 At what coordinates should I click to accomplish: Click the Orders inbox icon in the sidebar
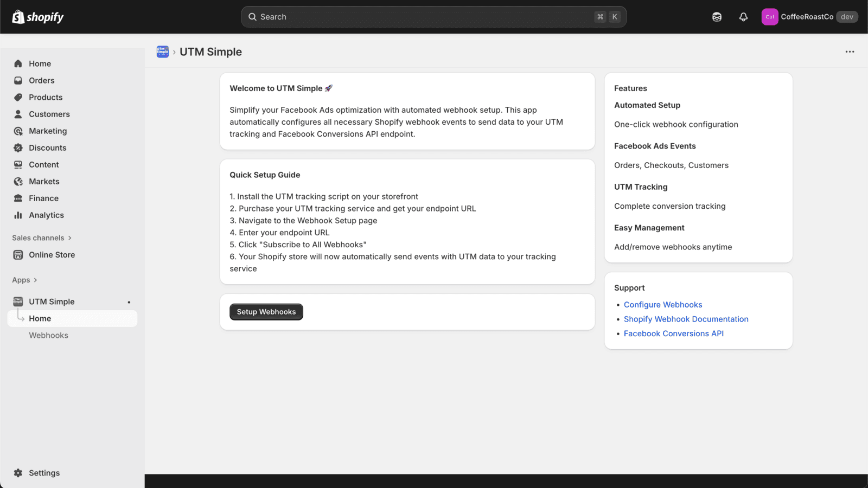pos(18,80)
